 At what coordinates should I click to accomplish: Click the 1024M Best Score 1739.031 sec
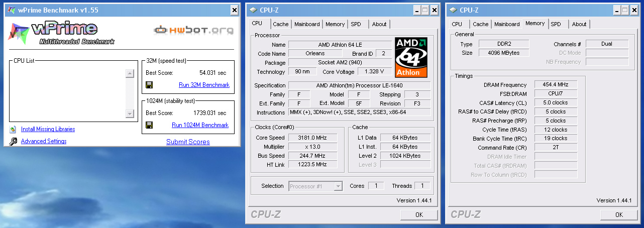tap(211, 113)
